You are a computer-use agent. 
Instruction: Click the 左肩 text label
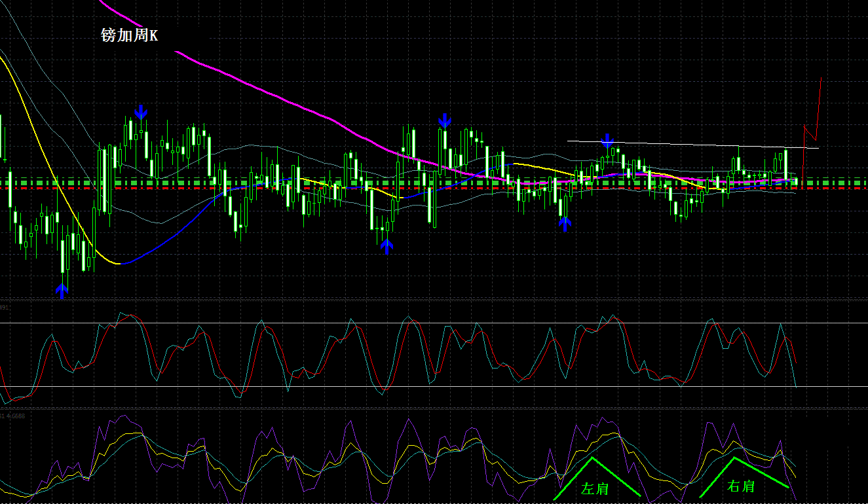point(595,488)
